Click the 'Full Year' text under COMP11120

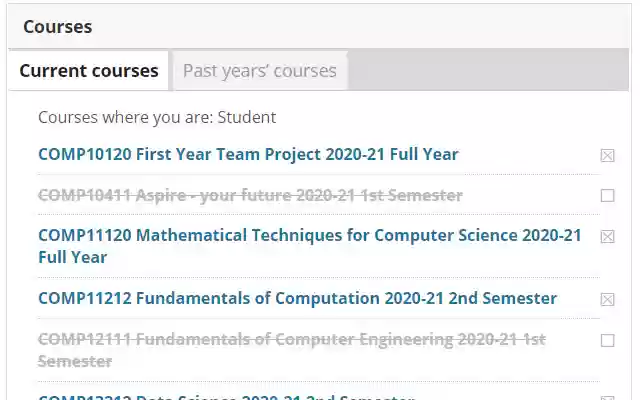(x=72, y=257)
